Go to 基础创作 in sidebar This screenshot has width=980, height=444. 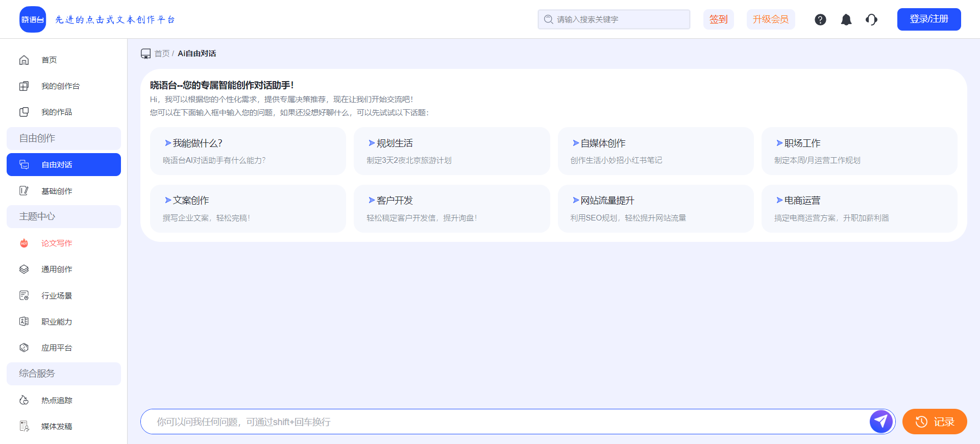point(57,191)
